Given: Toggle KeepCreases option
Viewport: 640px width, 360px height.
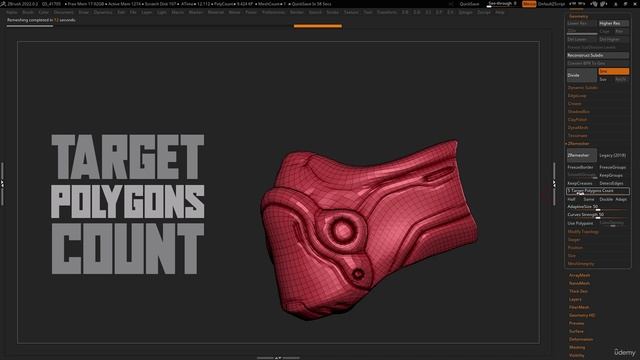Looking at the screenshot, I should 581,183.
